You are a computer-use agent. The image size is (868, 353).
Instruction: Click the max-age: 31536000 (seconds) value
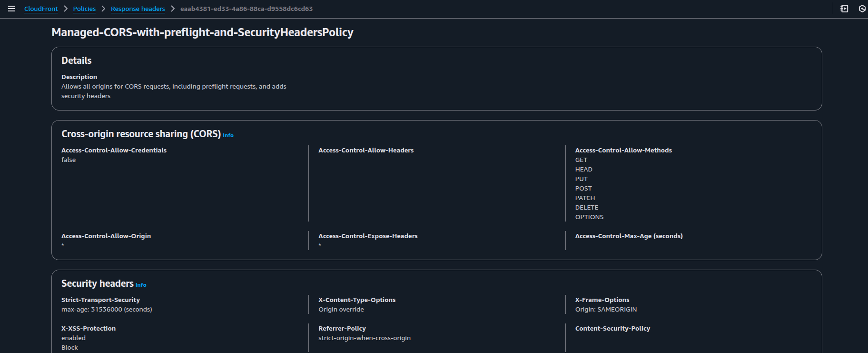pos(107,309)
